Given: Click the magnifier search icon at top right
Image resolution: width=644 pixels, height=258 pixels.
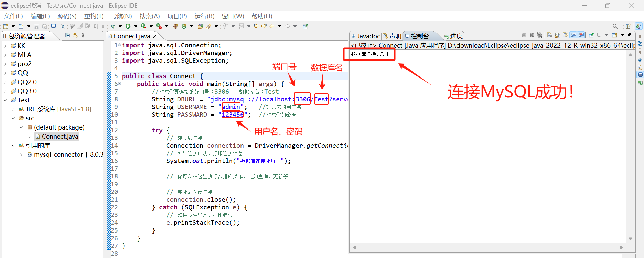Looking at the screenshot, I should [615, 26].
